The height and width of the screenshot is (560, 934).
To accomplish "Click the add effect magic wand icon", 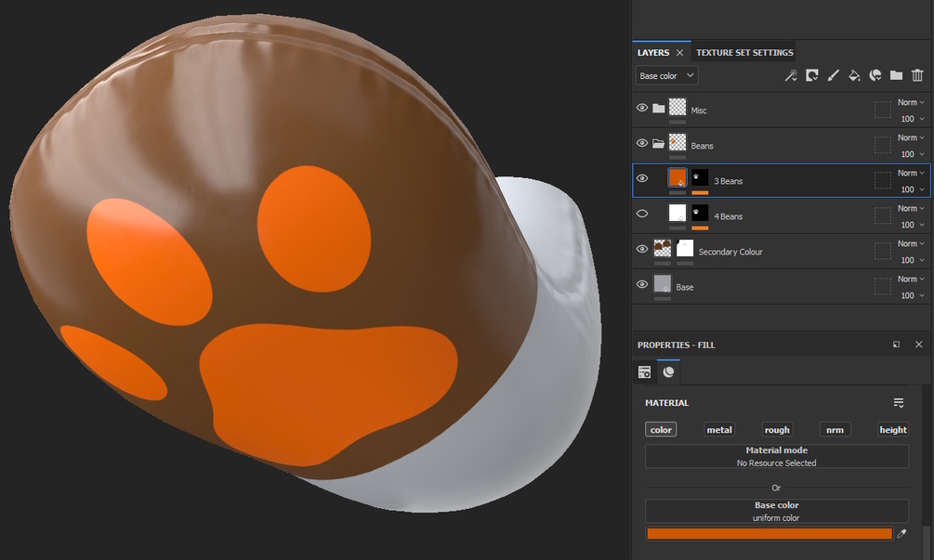I will pyautogui.click(x=791, y=75).
